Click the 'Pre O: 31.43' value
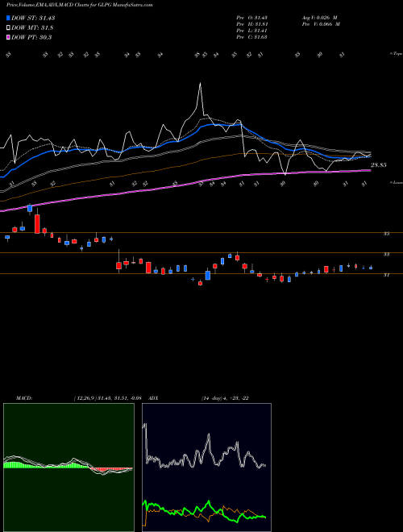 pos(251,18)
